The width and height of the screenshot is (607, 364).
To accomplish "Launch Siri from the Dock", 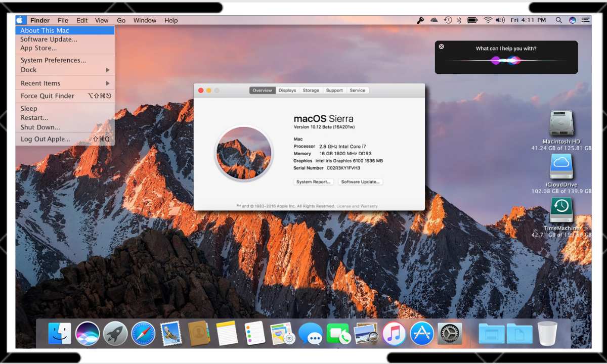I will [87, 334].
